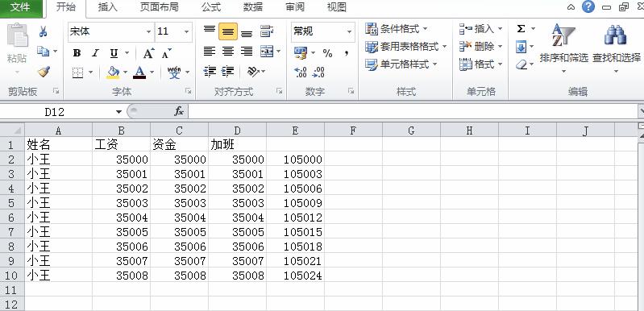
Task: Click the insert function fx icon
Action: click(x=179, y=111)
